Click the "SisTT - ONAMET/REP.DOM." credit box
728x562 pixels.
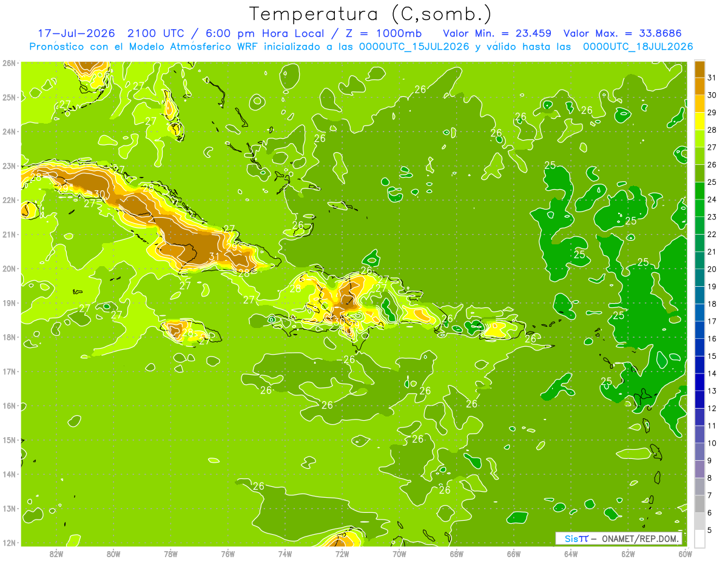click(x=619, y=538)
